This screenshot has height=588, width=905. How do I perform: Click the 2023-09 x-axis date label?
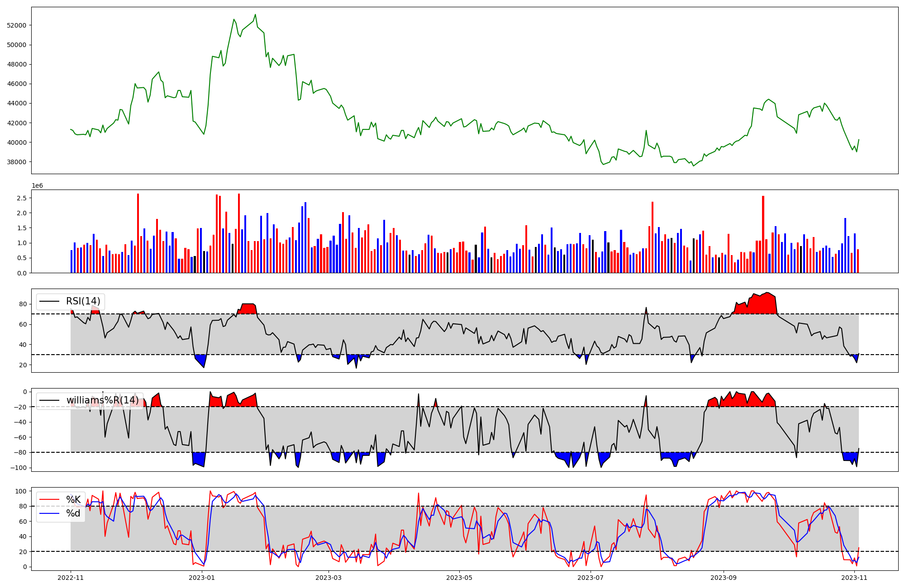[x=723, y=578]
